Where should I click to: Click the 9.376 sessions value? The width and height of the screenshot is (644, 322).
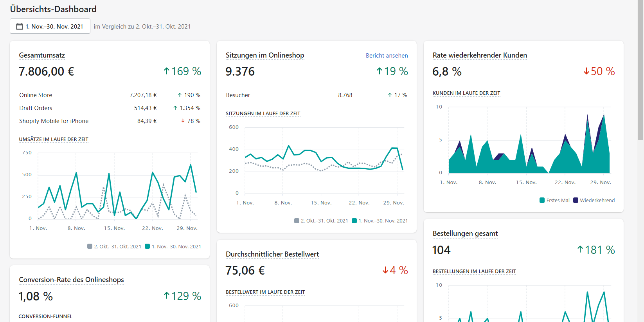pyautogui.click(x=240, y=72)
